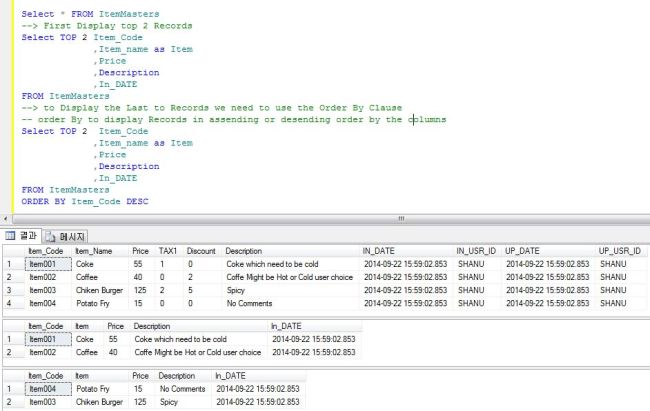Click the 'Coffe Might be Hot or Cold user choice' cell in first grid
650x411 pixels.
tap(291, 277)
